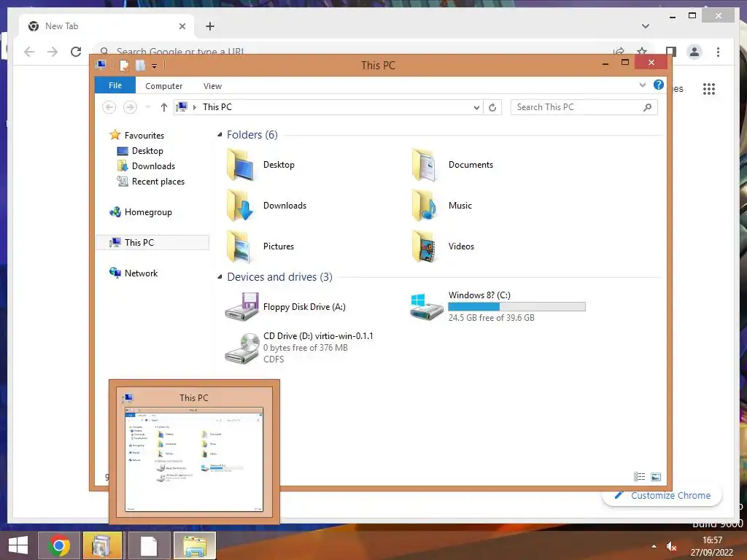This screenshot has width=747, height=560.
Task: Click New folder quick access icon
Action: click(x=140, y=65)
